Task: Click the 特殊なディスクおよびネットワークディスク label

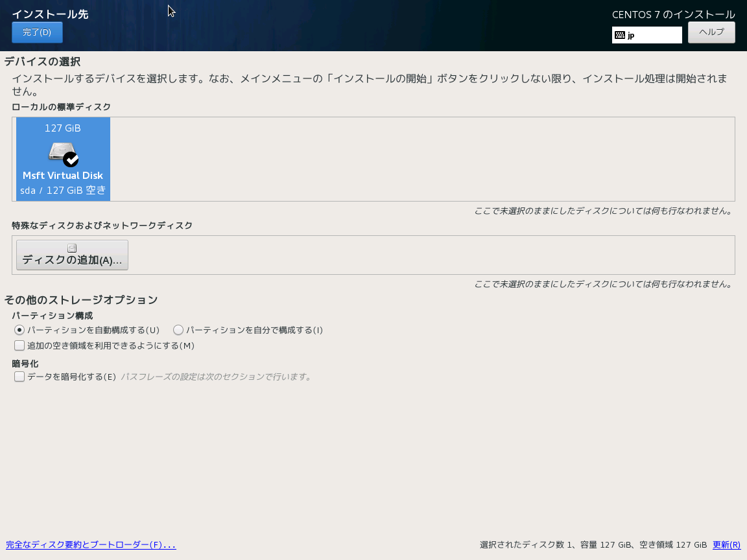Action: [x=102, y=226]
